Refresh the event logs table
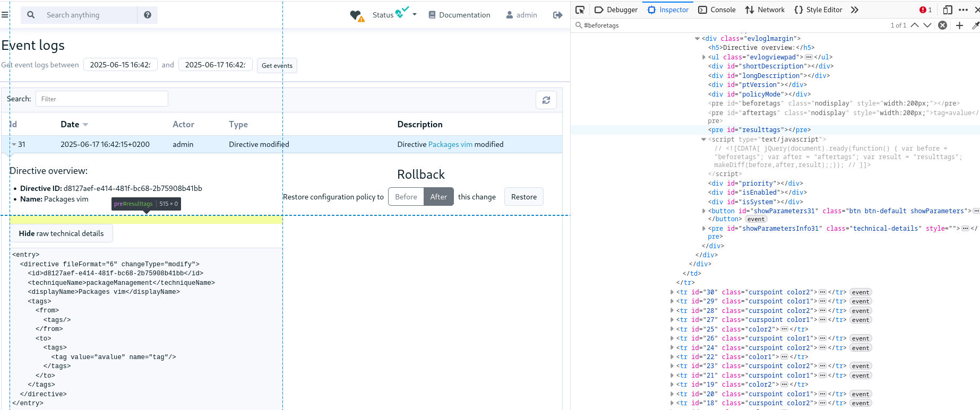This screenshot has height=410, width=980. tap(546, 100)
